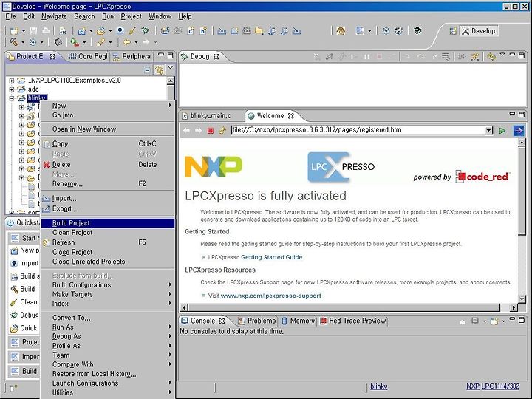
Task: Click the book icon in second toolbar row
Action: 58,42
